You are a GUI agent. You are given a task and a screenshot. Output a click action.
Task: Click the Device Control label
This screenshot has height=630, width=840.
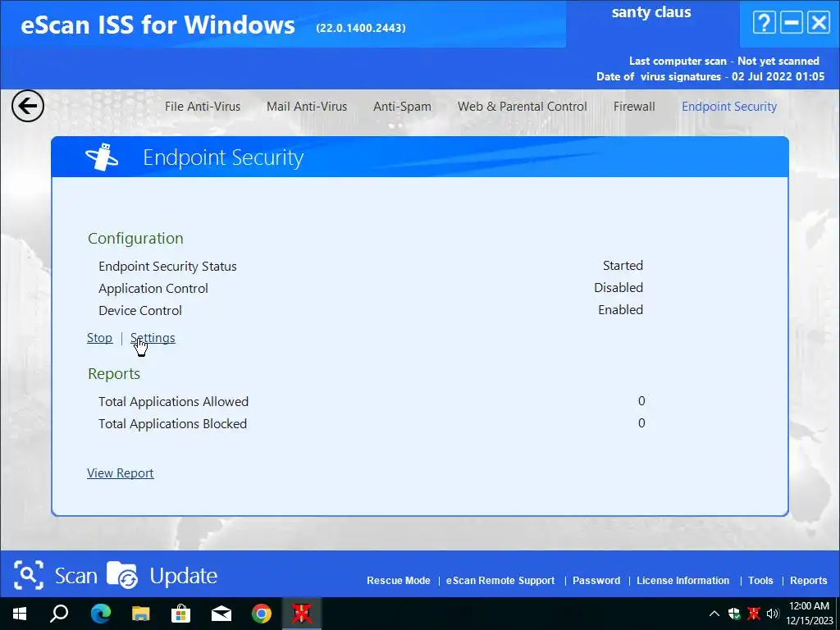coord(140,311)
